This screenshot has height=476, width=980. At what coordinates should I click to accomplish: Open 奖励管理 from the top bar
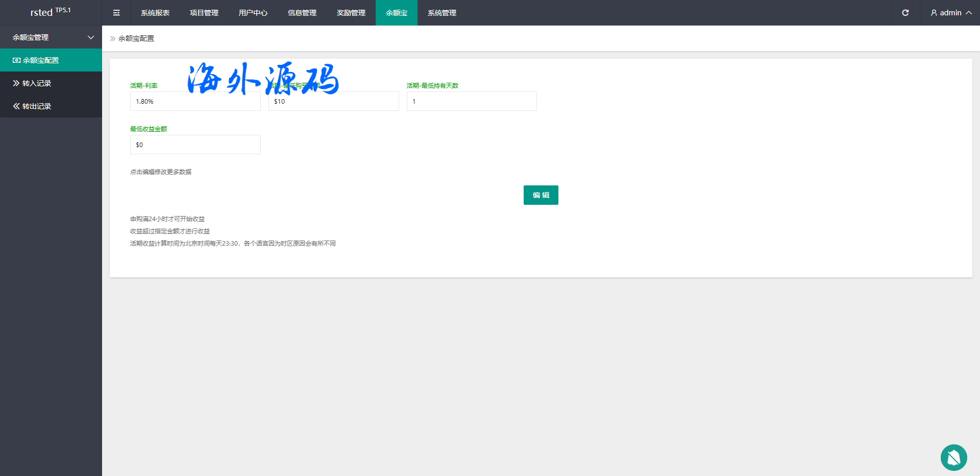[351, 13]
